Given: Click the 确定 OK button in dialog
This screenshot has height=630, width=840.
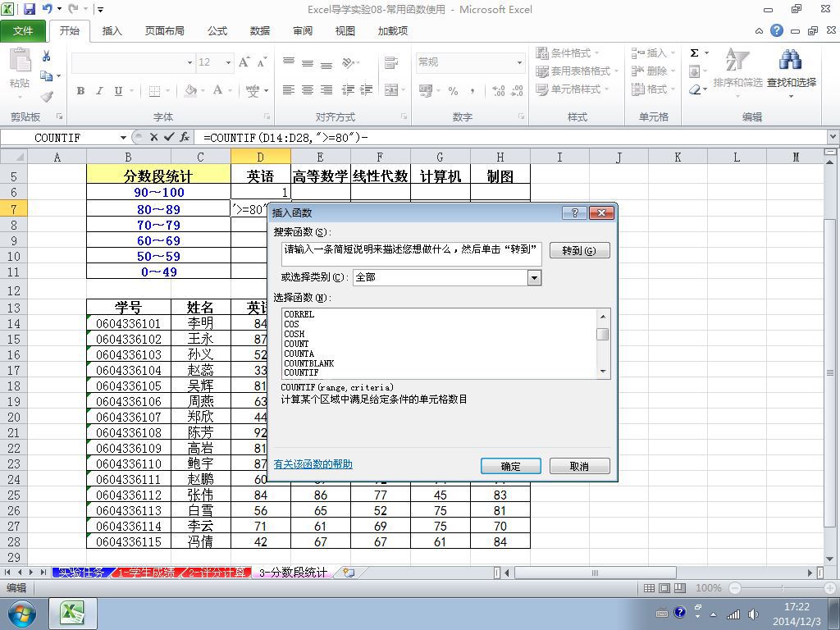Looking at the screenshot, I should [510, 466].
